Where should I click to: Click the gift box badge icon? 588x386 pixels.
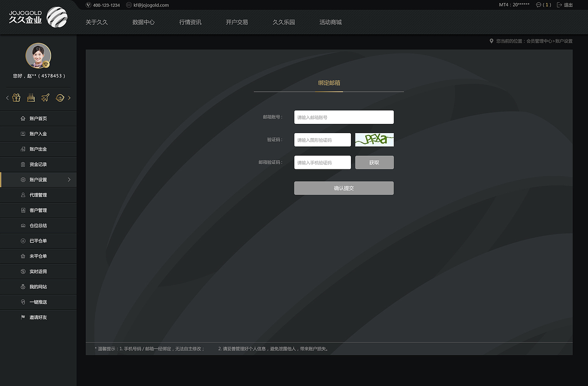(17, 97)
